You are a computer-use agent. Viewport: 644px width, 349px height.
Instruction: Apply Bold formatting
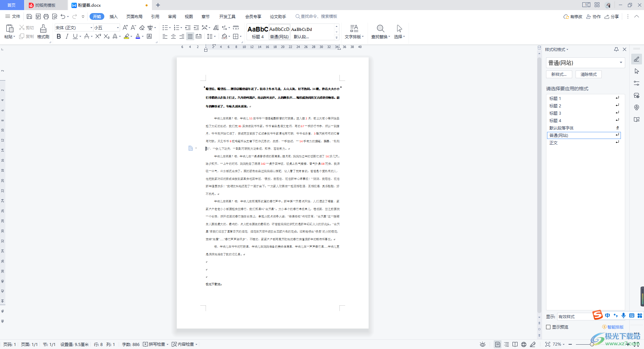[x=59, y=36]
